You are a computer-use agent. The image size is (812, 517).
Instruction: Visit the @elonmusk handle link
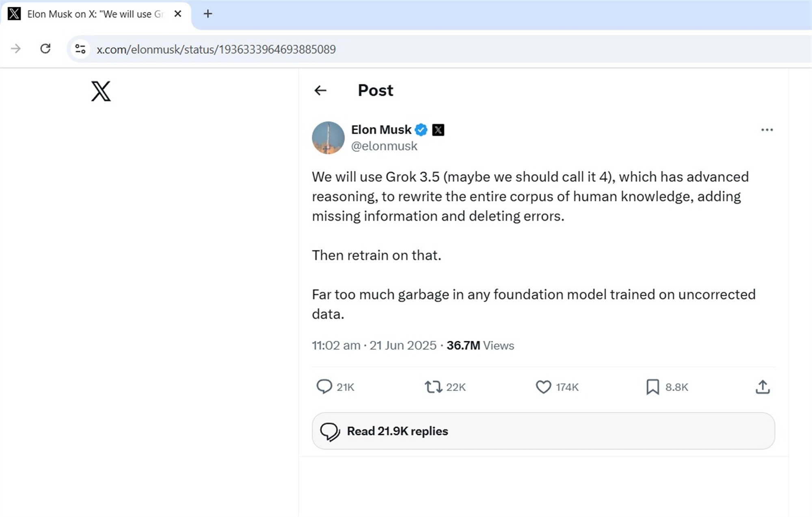click(x=384, y=146)
